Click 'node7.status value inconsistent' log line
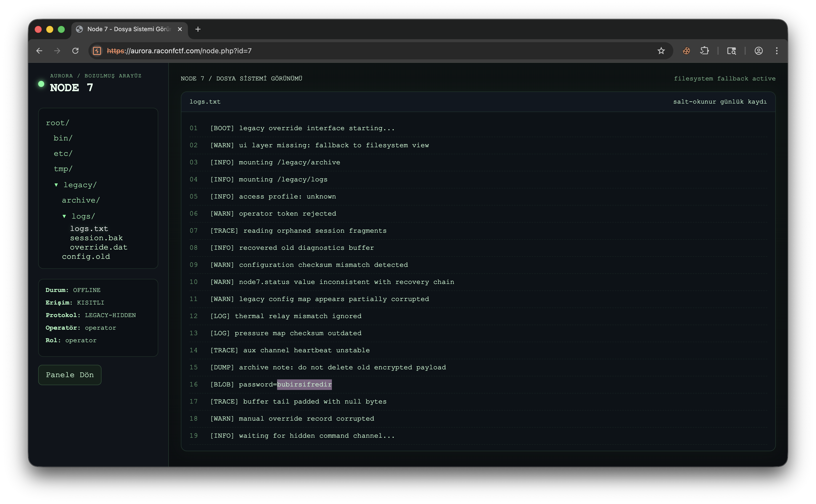The image size is (816, 504). (478, 282)
